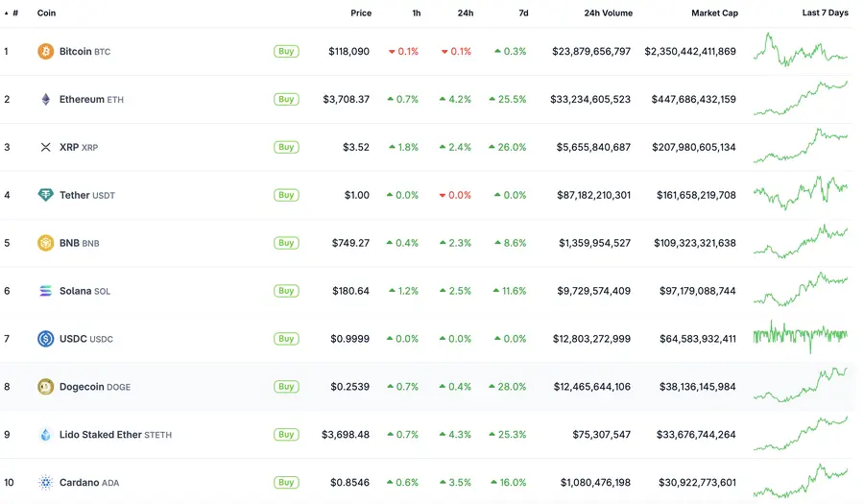
Task: Select USDC price $0.9999
Action: (349, 339)
